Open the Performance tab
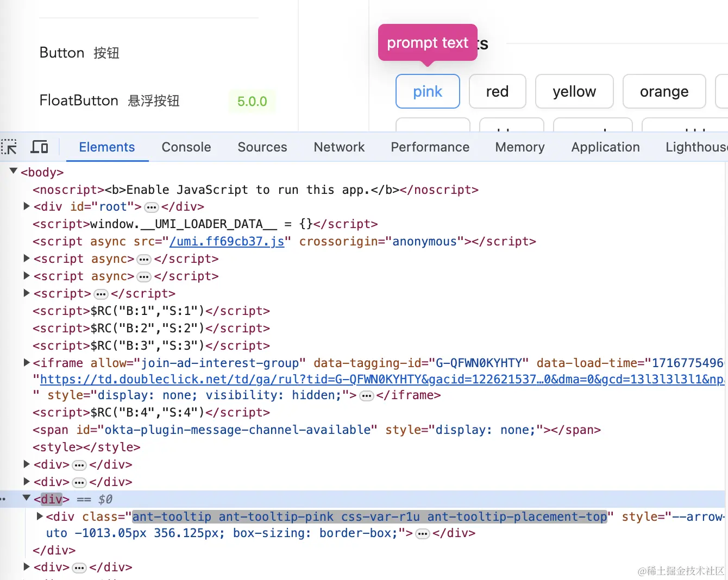 pos(430,147)
